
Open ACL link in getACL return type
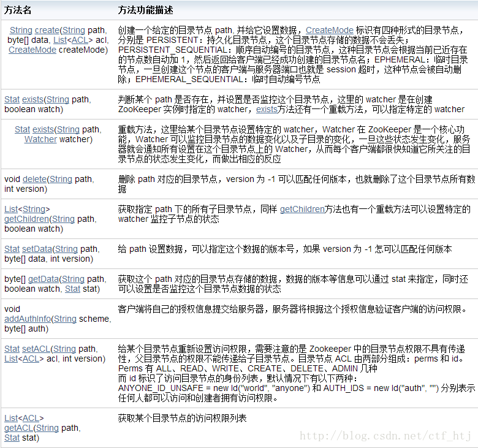click(x=31, y=418)
